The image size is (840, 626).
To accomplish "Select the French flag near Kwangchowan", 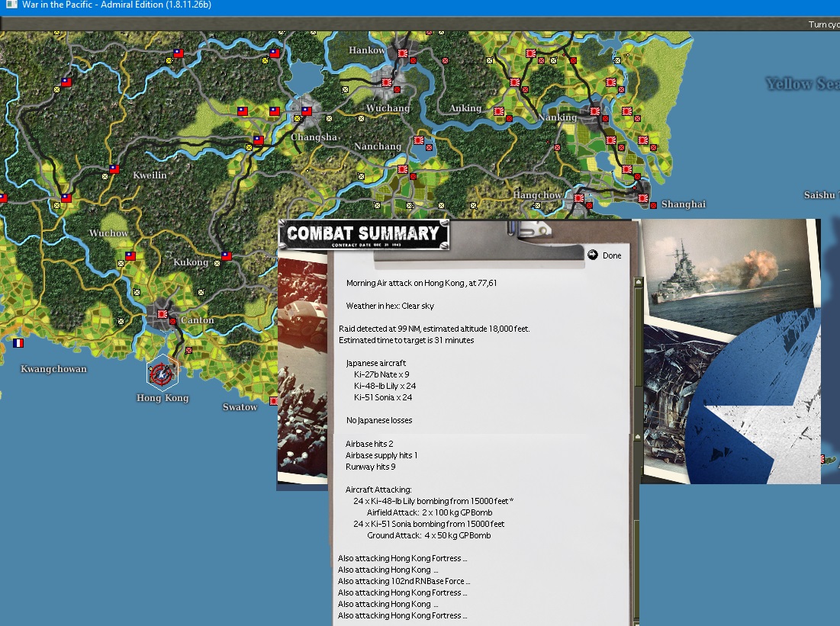I will [18, 343].
